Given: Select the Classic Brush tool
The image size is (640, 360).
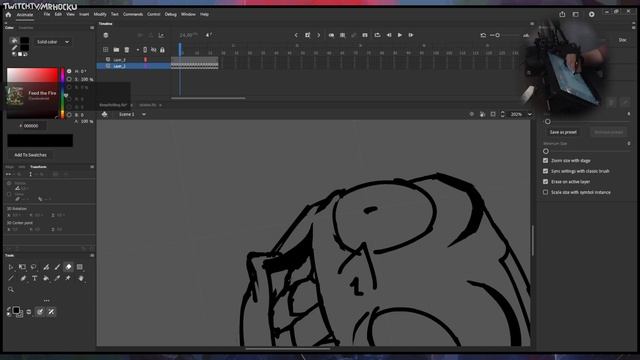Looking at the screenshot, I should pyautogui.click(x=57, y=267).
